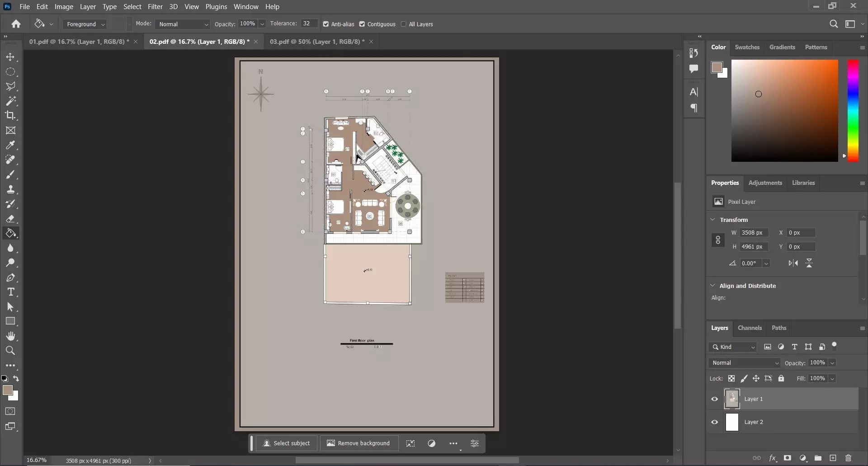
Task: Open the Filter menu
Action: coord(155,7)
